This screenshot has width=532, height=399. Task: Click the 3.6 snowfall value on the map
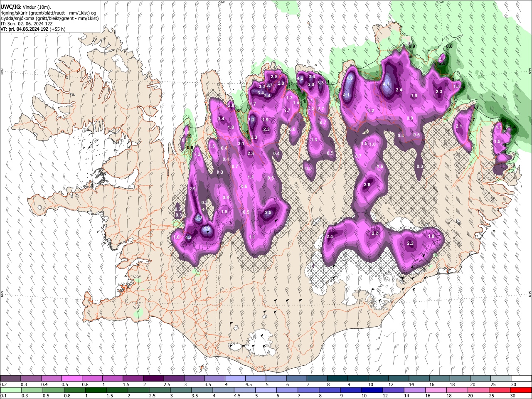(312, 77)
